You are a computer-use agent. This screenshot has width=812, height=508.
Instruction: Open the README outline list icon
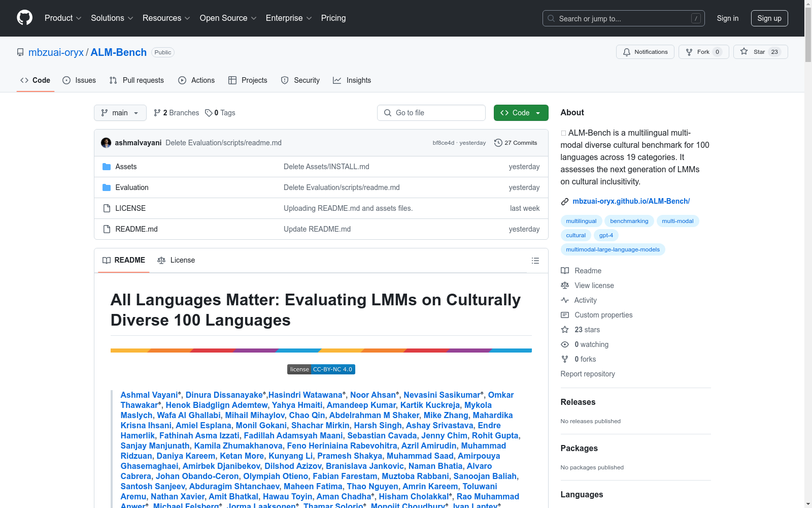(535, 261)
